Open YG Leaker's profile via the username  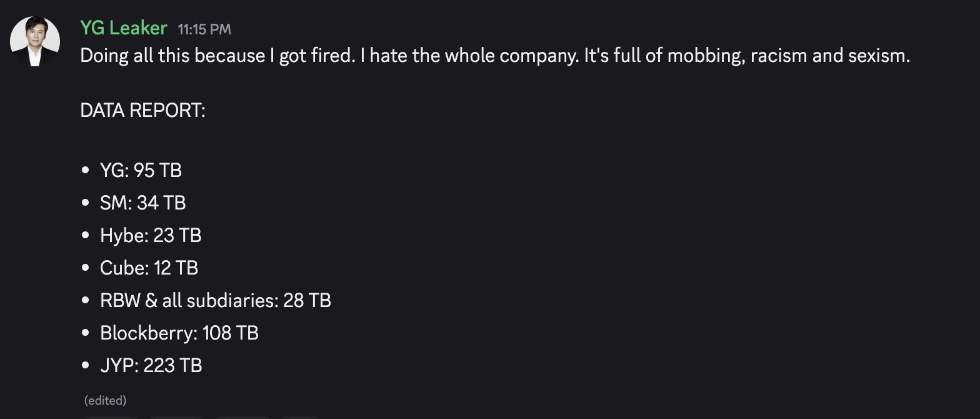[x=122, y=28]
